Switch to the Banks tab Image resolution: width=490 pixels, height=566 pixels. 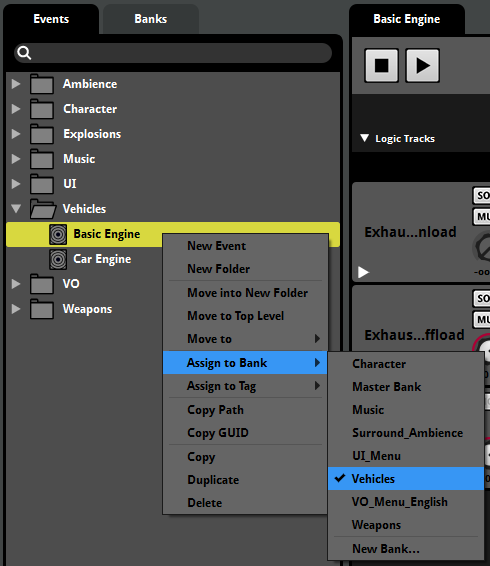[151, 19]
